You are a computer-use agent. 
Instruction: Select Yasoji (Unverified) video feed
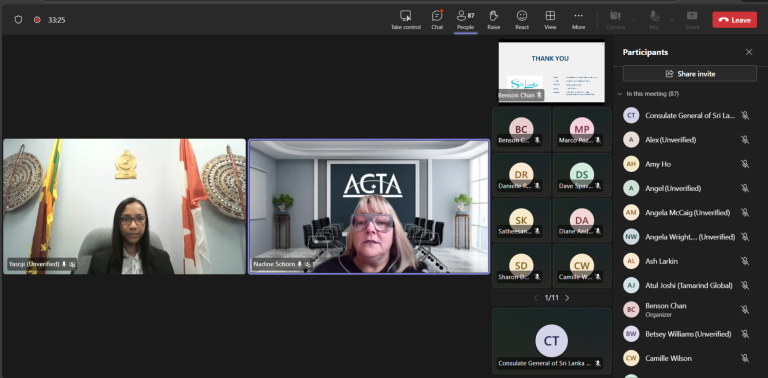(124, 206)
